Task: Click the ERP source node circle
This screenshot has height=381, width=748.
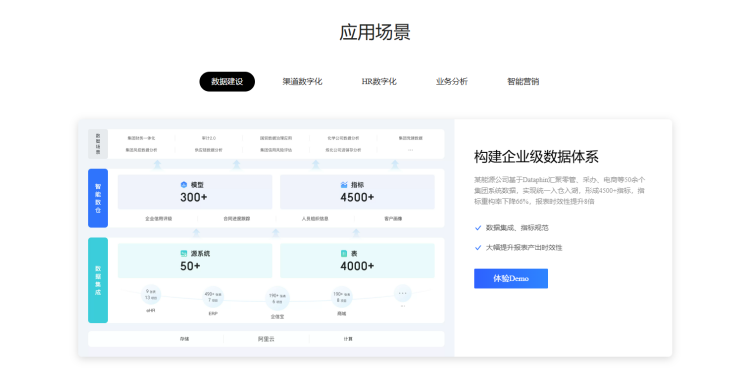Action: (x=213, y=297)
